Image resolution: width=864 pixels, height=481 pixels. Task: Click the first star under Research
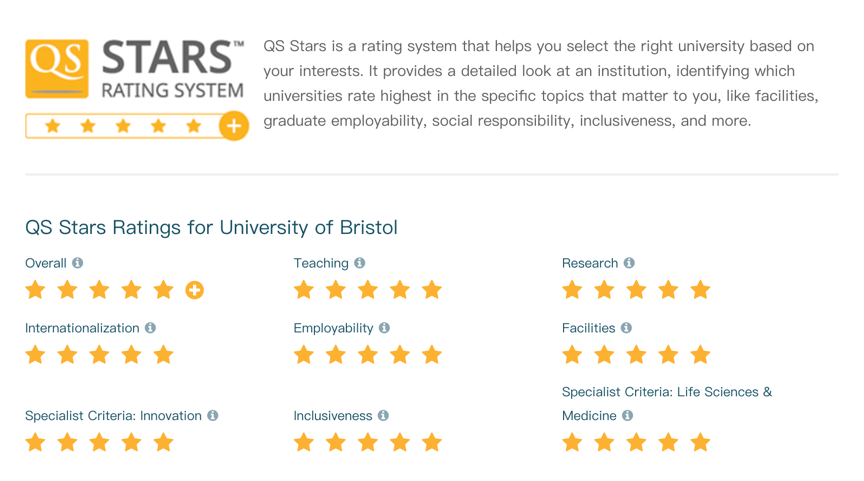[x=572, y=291]
